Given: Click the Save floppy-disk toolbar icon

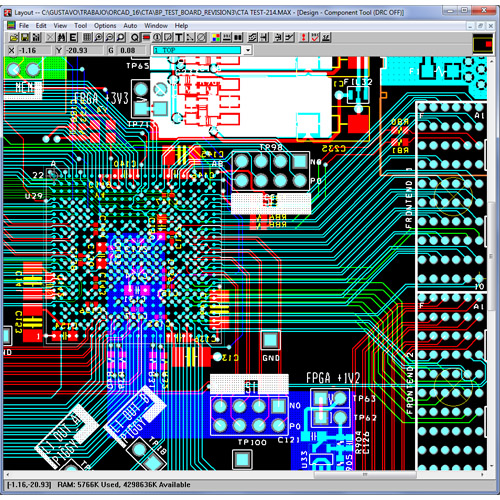Looking at the screenshot, I should pyautogui.click(x=25, y=38).
